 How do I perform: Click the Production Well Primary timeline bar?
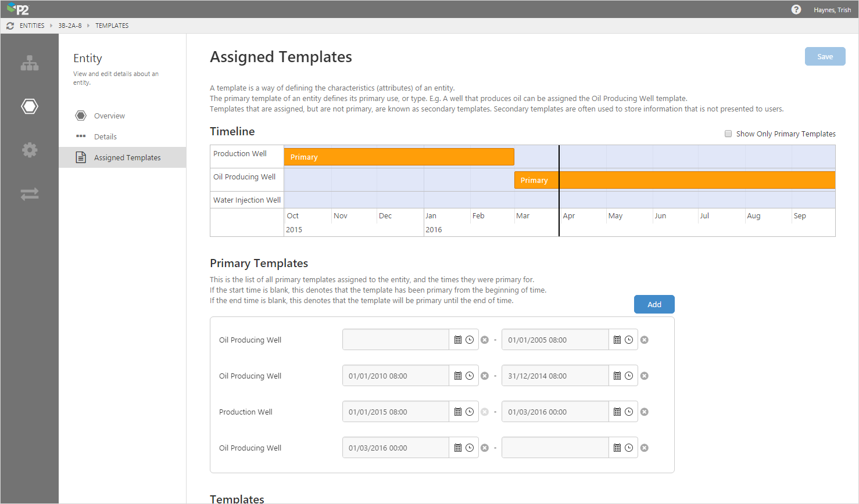(x=399, y=157)
